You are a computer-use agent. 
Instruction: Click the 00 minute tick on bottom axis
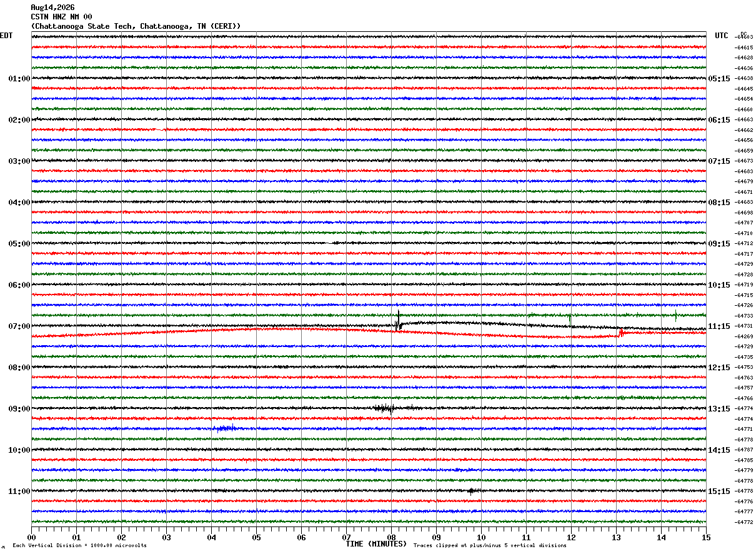coord(32,537)
